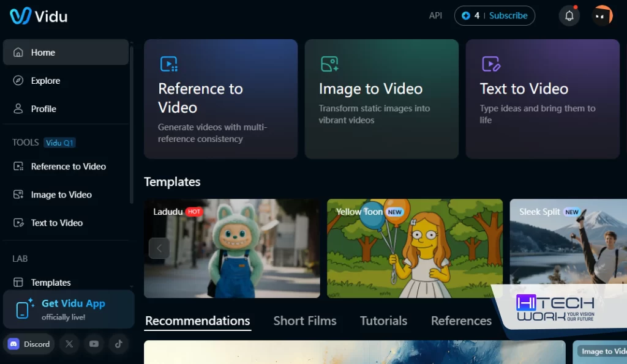Viewport: 627px width, 364px height.
Task: Open Vidu's TikTok page
Action: (x=119, y=344)
